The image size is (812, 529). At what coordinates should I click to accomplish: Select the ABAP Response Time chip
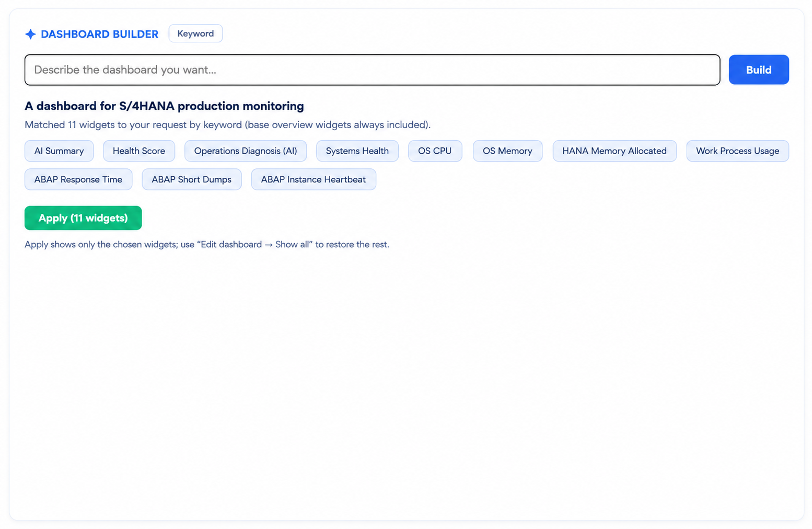pyautogui.click(x=78, y=179)
